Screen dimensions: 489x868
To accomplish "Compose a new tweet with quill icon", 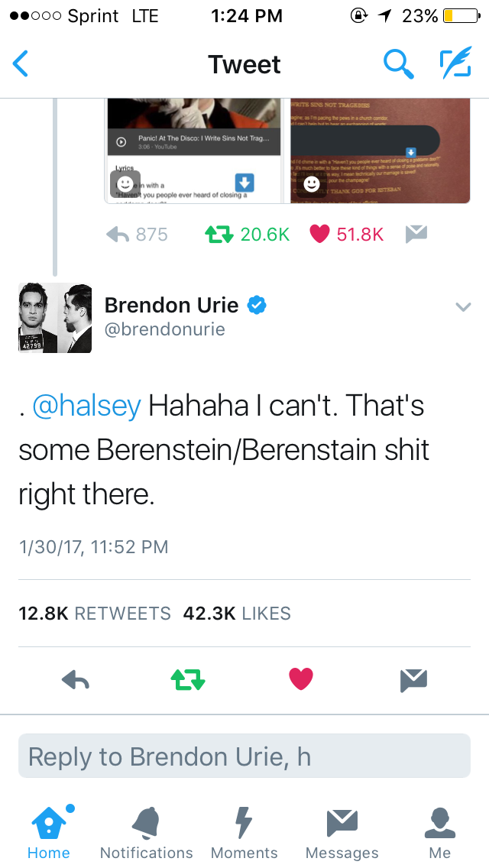I will (x=456, y=62).
